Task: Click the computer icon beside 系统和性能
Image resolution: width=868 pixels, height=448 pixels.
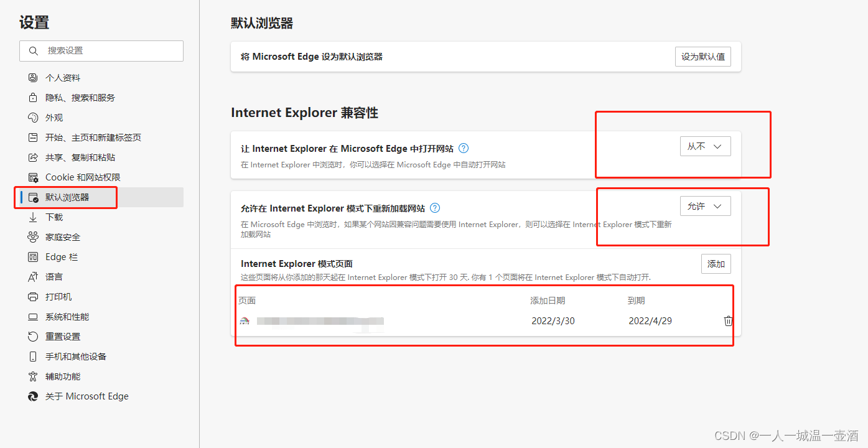Action: click(33, 317)
